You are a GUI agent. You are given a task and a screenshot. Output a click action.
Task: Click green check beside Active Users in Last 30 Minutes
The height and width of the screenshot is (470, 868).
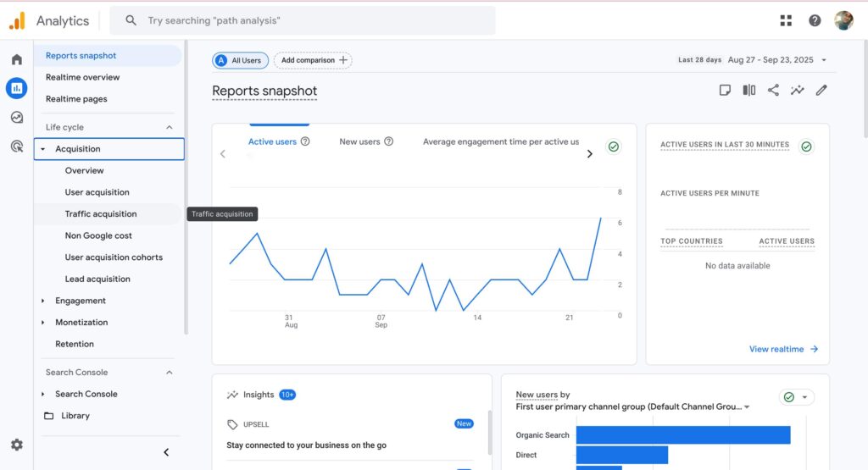[806, 147]
